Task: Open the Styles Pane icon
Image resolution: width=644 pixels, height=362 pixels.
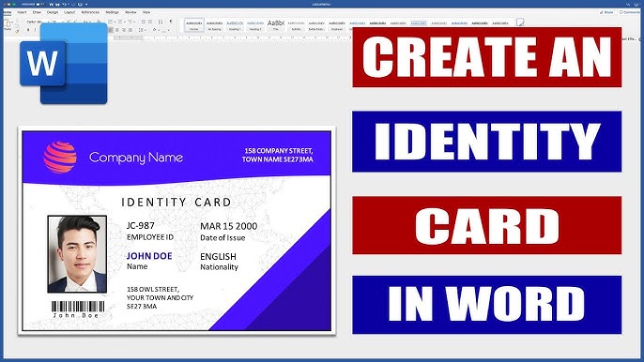Action: pyautogui.click(x=520, y=23)
